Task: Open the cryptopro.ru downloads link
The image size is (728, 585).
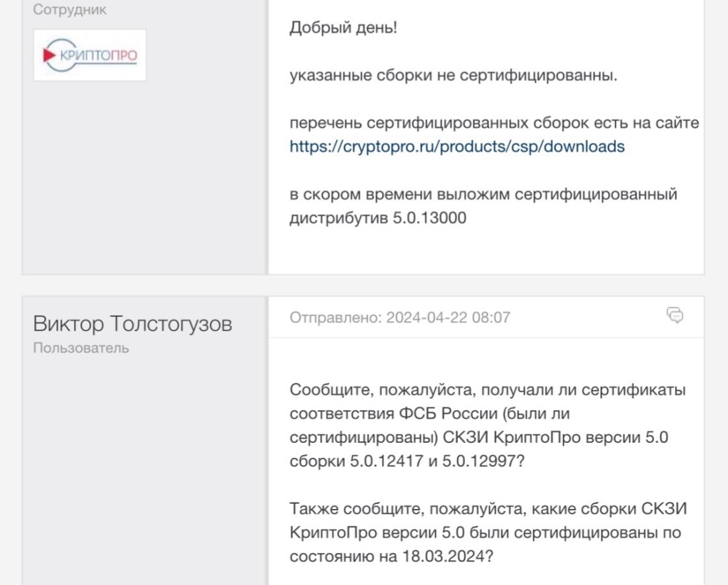Action: pyautogui.click(x=457, y=147)
